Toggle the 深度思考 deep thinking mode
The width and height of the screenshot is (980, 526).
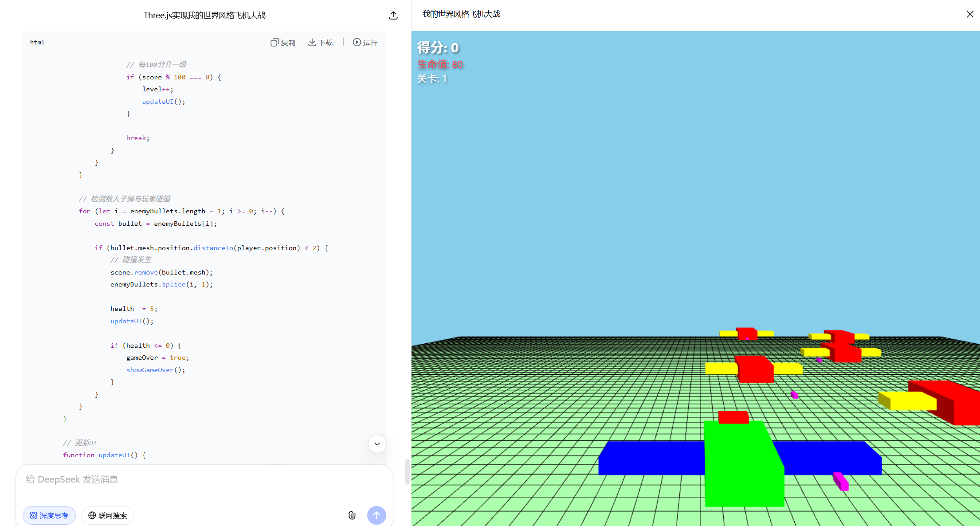click(49, 515)
